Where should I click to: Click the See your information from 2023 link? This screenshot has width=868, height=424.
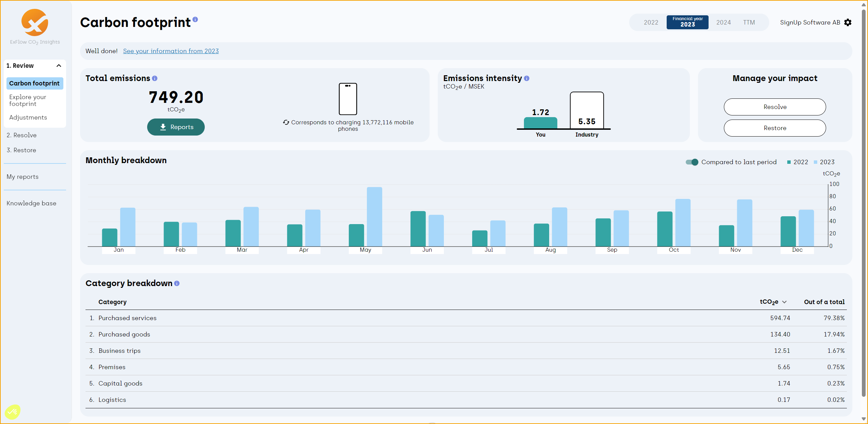pyautogui.click(x=170, y=50)
